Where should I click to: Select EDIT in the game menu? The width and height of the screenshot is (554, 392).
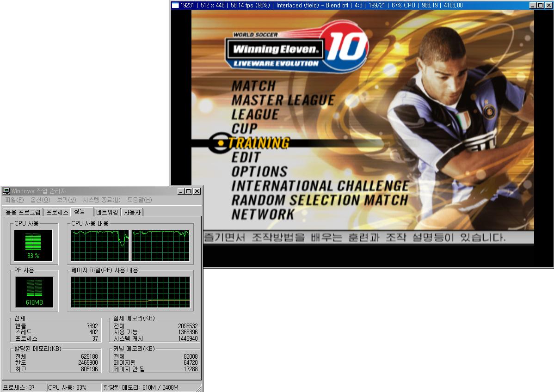point(246,157)
